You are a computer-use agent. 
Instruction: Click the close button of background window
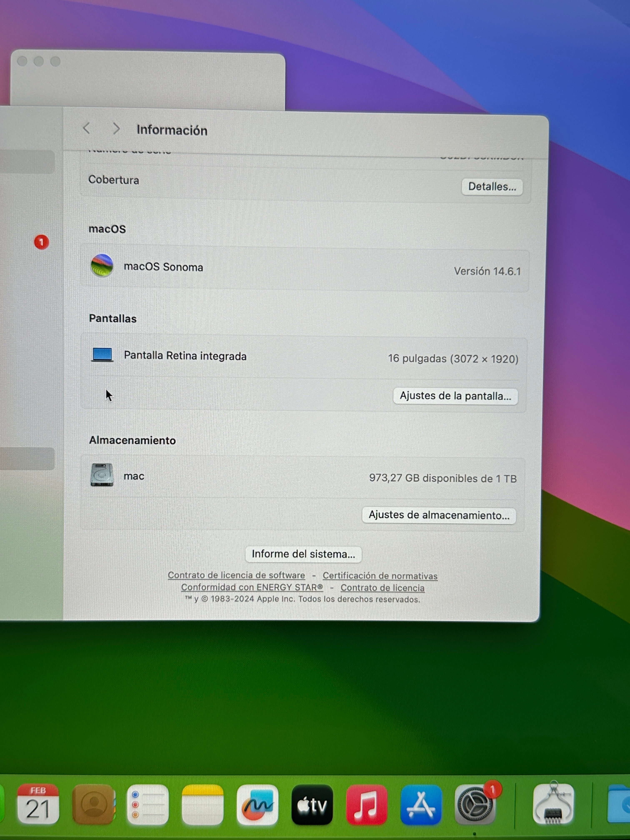22,61
